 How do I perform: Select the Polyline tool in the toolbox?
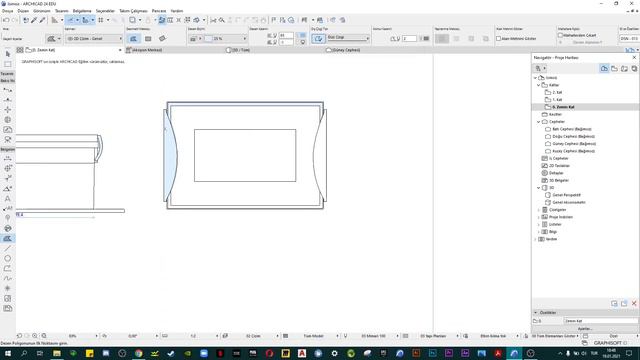(8, 268)
